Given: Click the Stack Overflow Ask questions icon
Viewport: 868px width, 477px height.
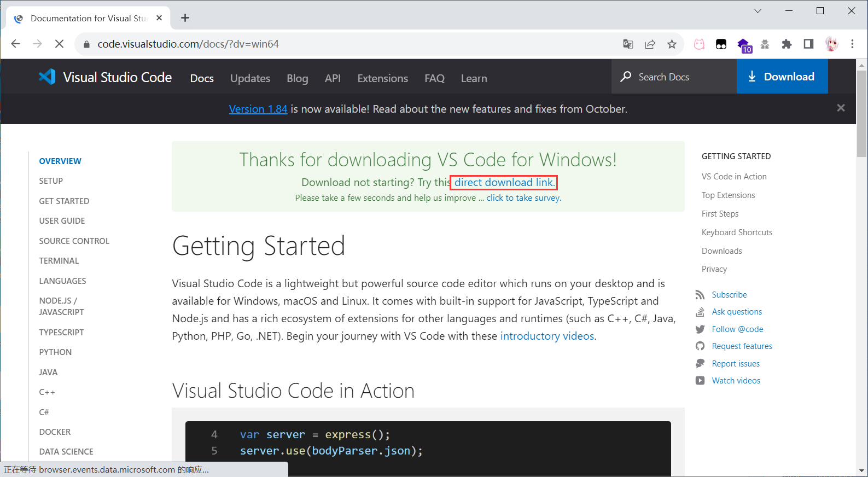Looking at the screenshot, I should click(x=700, y=312).
